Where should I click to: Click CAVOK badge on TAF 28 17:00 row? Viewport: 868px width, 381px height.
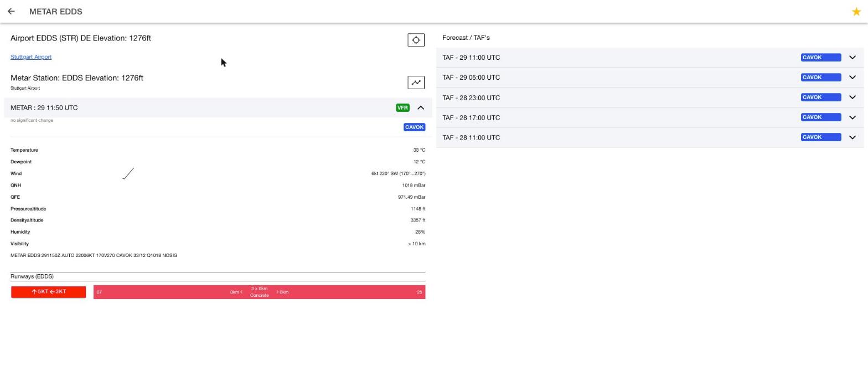pyautogui.click(x=821, y=117)
